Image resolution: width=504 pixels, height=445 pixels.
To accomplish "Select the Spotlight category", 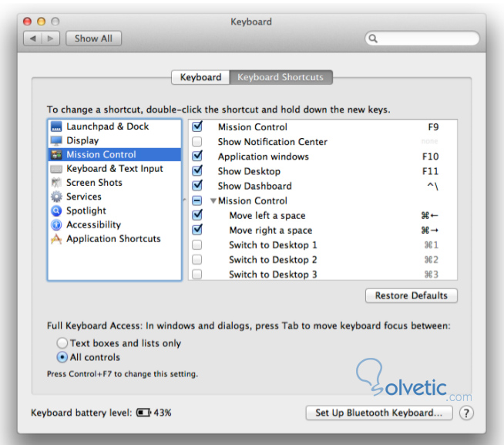I will pyautogui.click(x=115, y=211).
